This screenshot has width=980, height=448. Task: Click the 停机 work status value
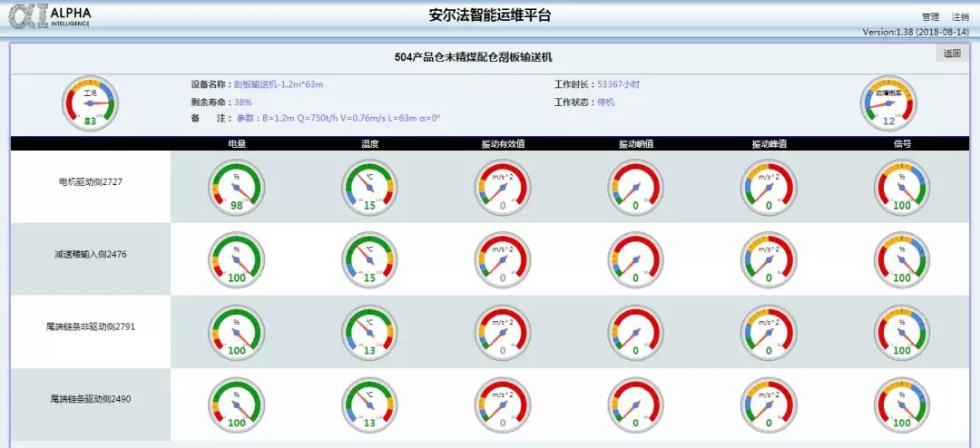click(x=606, y=102)
